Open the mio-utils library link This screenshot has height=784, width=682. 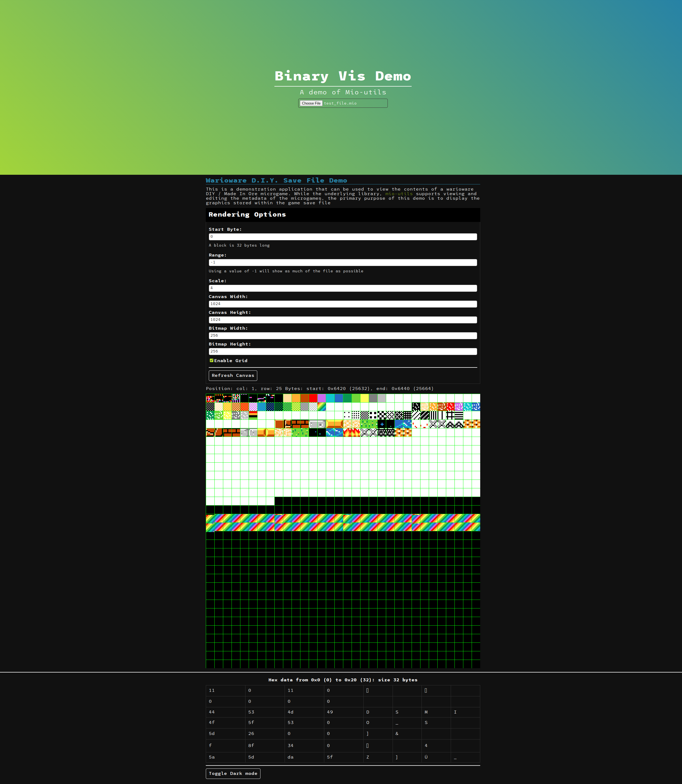pyautogui.click(x=398, y=194)
